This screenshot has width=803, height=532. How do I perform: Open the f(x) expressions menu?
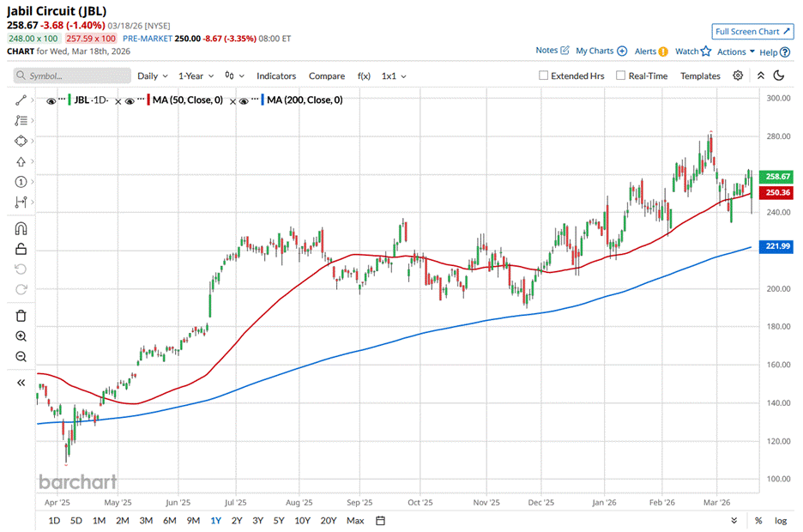click(364, 76)
